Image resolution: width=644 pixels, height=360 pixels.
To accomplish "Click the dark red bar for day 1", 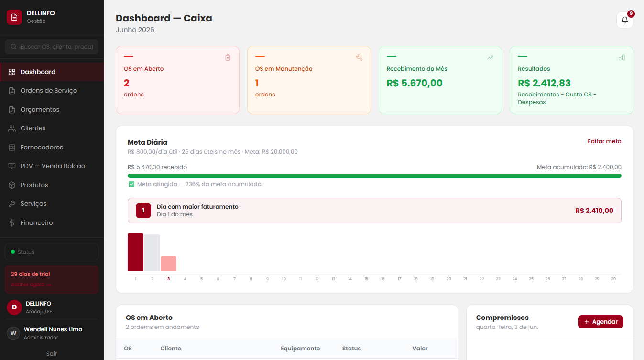I will pyautogui.click(x=135, y=252).
